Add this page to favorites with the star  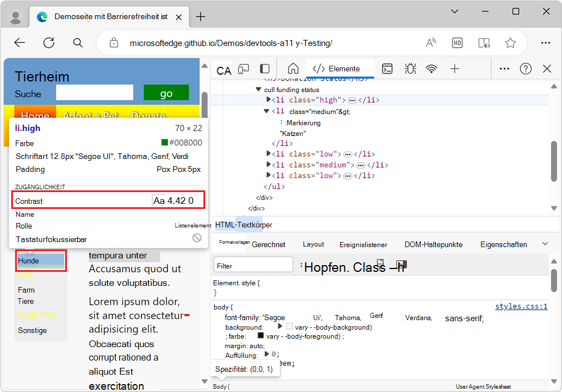pos(510,43)
